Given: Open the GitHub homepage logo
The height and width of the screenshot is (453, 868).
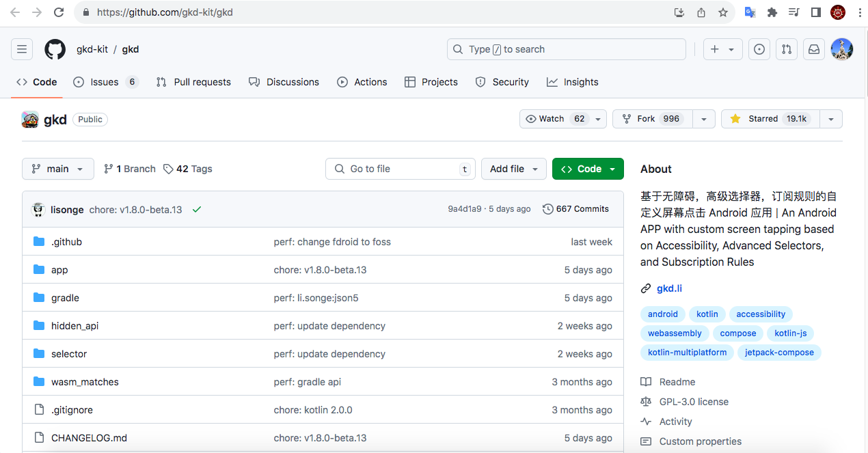Looking at the screenshot, I should click(x=55, y=49).
